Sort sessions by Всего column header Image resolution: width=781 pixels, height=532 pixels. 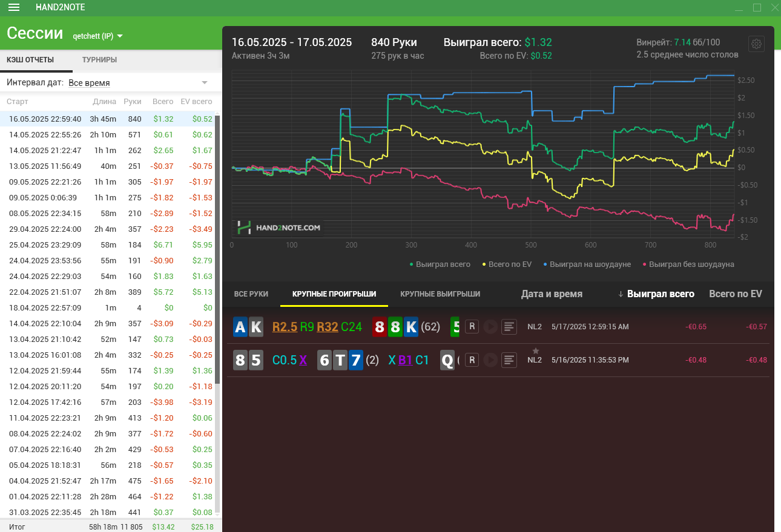[x=163, y=102]
